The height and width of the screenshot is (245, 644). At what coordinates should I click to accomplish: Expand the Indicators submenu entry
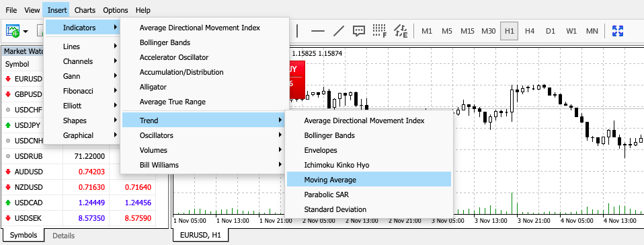[x=83, y=28]
